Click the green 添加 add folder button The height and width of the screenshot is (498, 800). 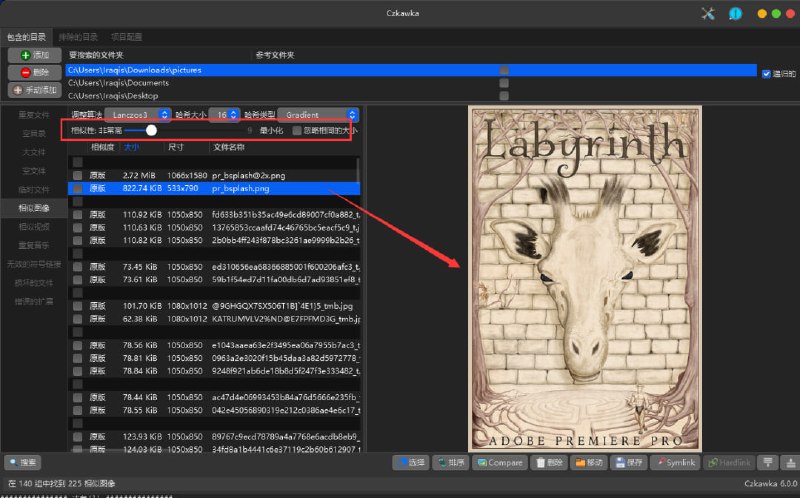point(33,55)
